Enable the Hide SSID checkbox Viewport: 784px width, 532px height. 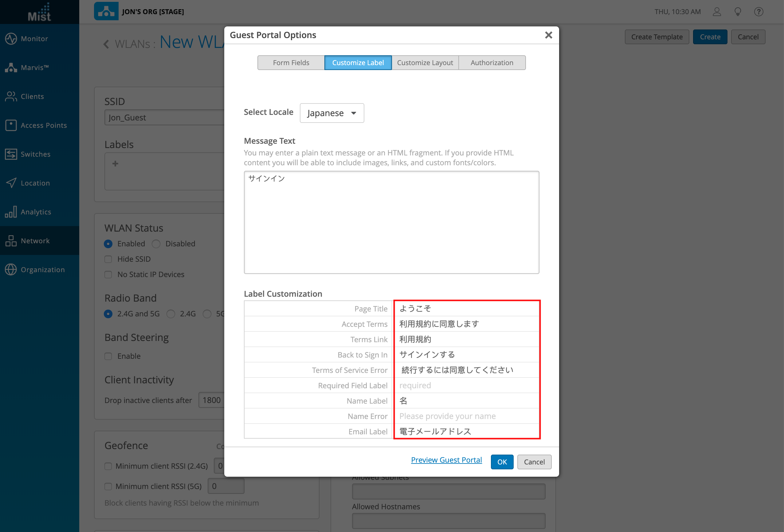[x=108, y=259]
